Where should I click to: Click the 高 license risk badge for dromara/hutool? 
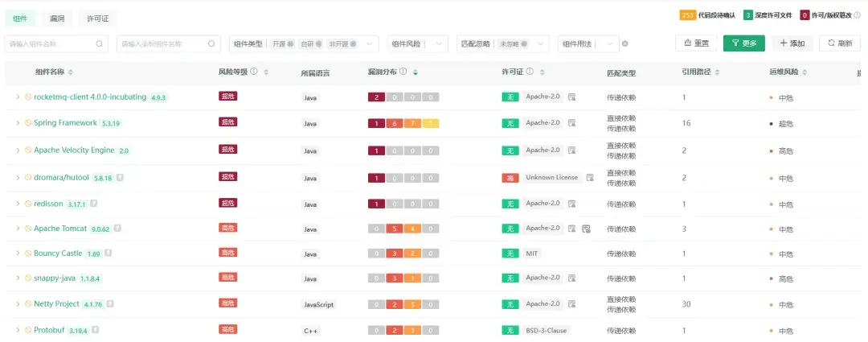click(x=510, y=177)
